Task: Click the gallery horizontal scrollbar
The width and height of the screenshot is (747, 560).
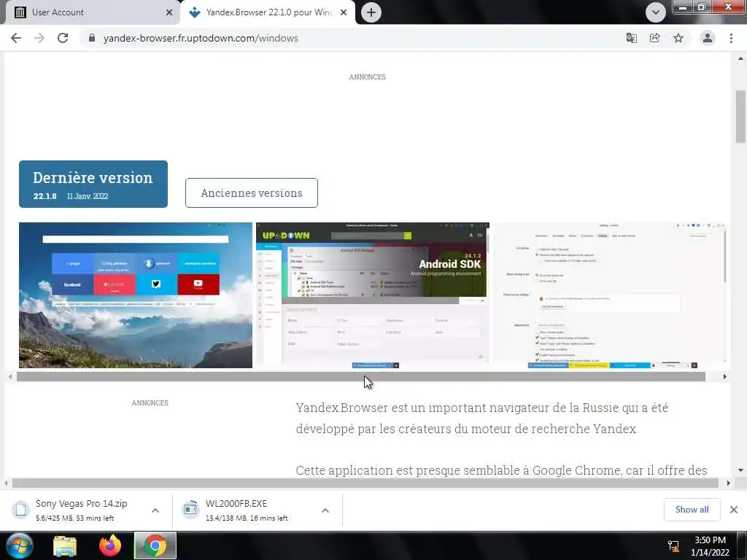Action: [x=360, y=377]
